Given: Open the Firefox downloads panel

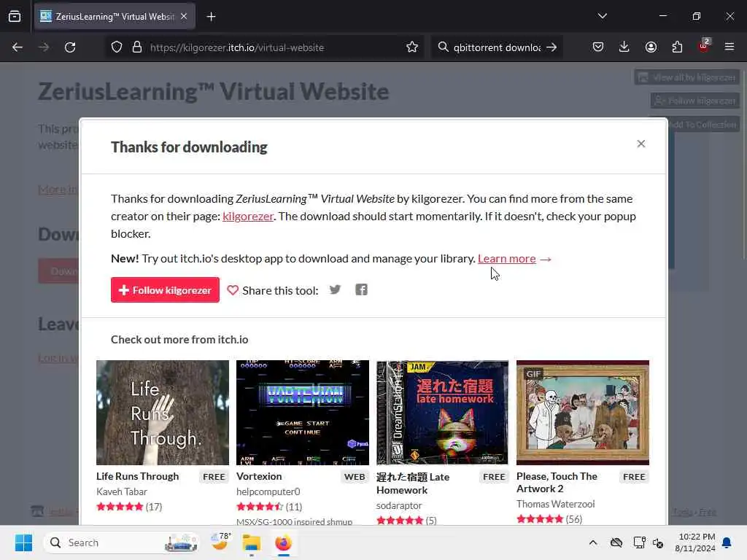Looking at the screenshot, I should pyautogui.click(x=624, y=47).
